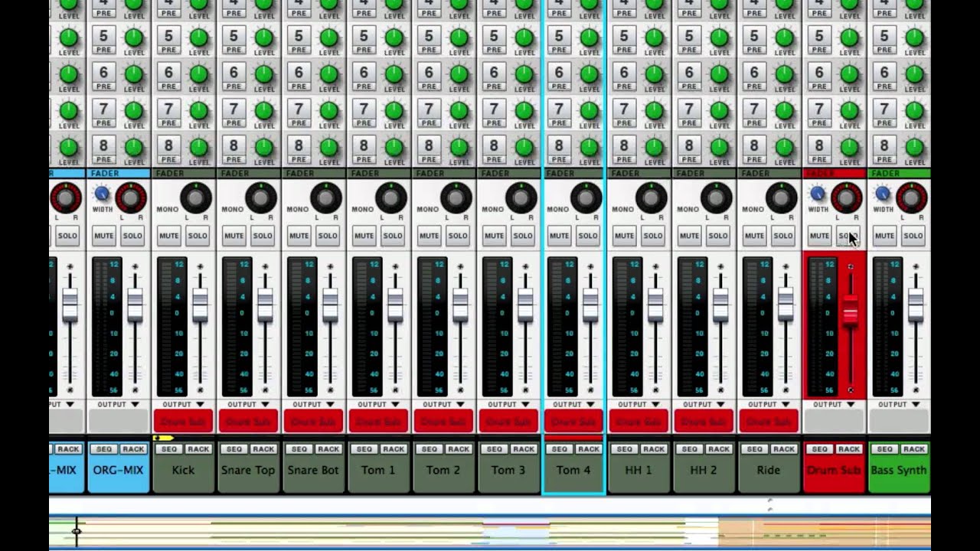This screenshot has width=980, height=551.
Task: Solo the HH 2 channel
Action: [x=718, y=236]
